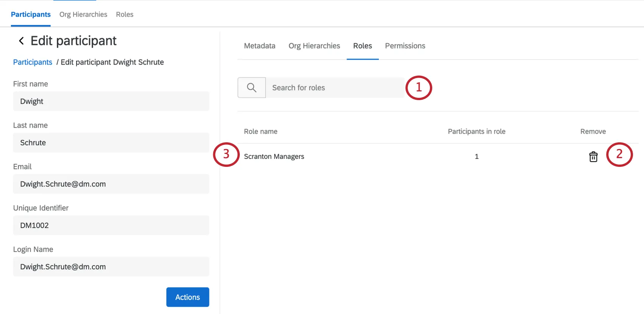644x314 pixels.
Task: Open the top Roles tab
Action: tap(125, 14)
